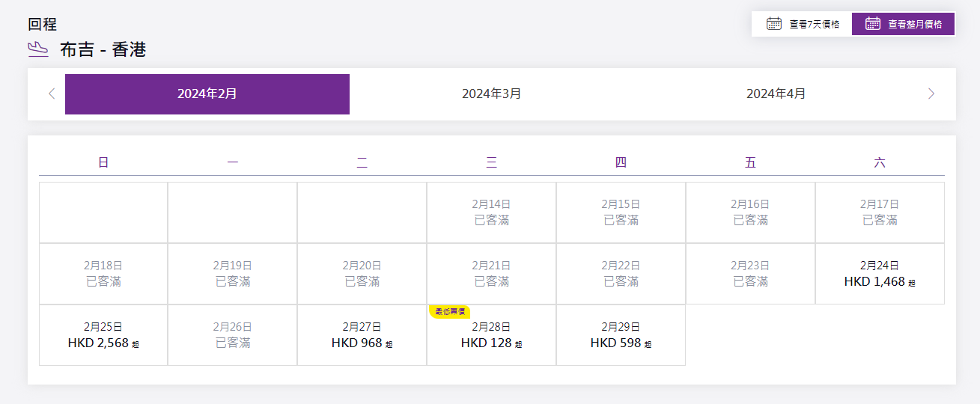Click calendar icon in 查看整月價格 button

click(873, 24)
